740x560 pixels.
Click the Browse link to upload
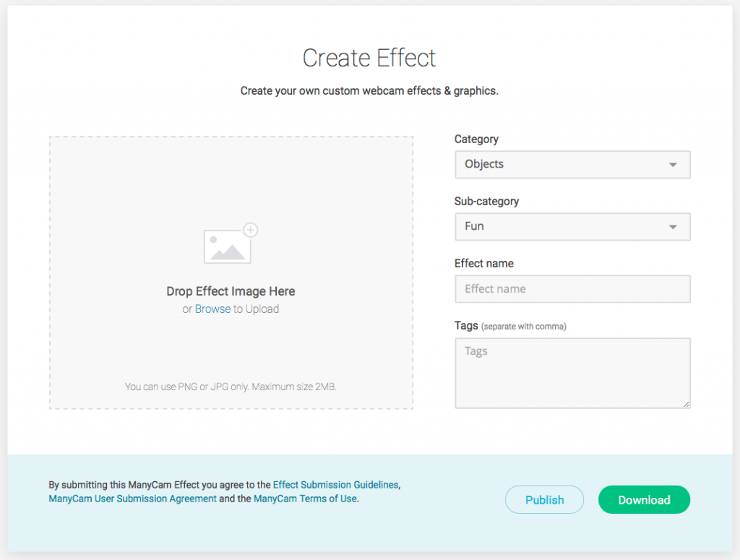(212, 309)
